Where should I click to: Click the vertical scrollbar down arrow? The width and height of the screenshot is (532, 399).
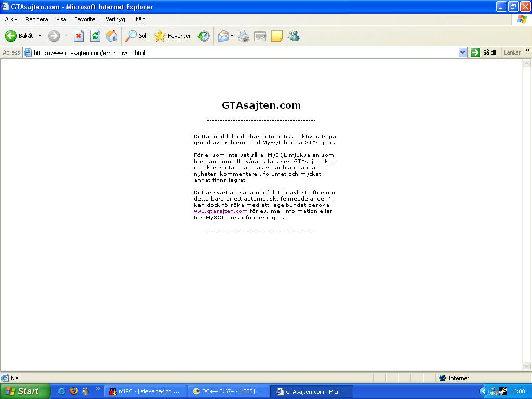pyautogui.click(x=527, y=366)
